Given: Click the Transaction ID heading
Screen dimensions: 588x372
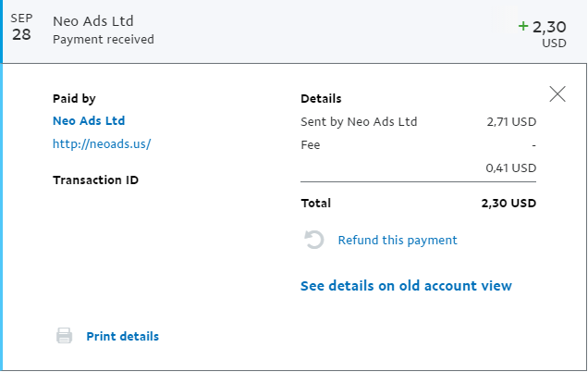Looking at the screenshot, I should [95, 180].
